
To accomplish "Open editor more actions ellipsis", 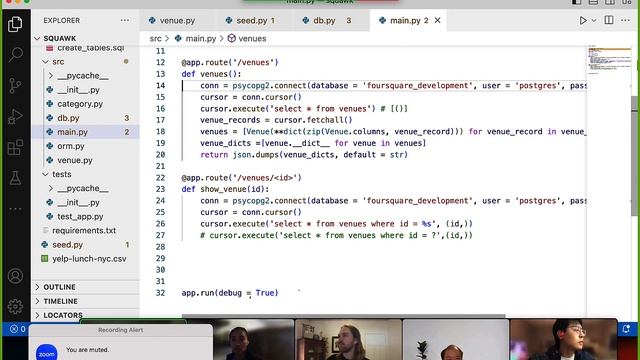I will click(x=625, y=20).
